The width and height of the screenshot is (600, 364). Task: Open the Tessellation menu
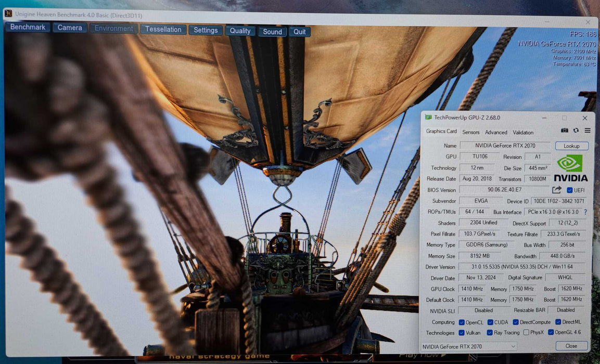tap(163, 30)
